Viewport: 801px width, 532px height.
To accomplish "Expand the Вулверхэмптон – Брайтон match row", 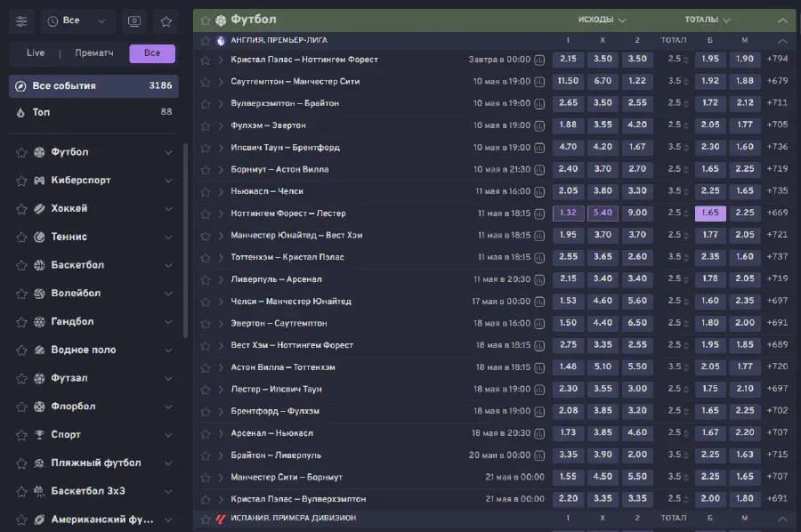I will tap(221, 104).
